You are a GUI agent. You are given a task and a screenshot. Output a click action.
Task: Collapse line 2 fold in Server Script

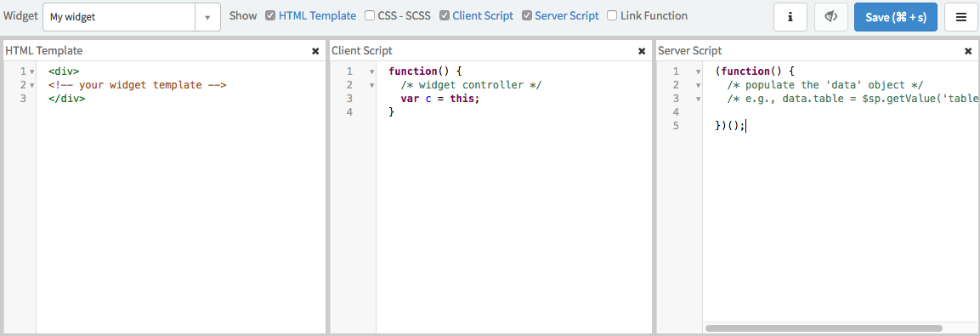coord(698,86)
